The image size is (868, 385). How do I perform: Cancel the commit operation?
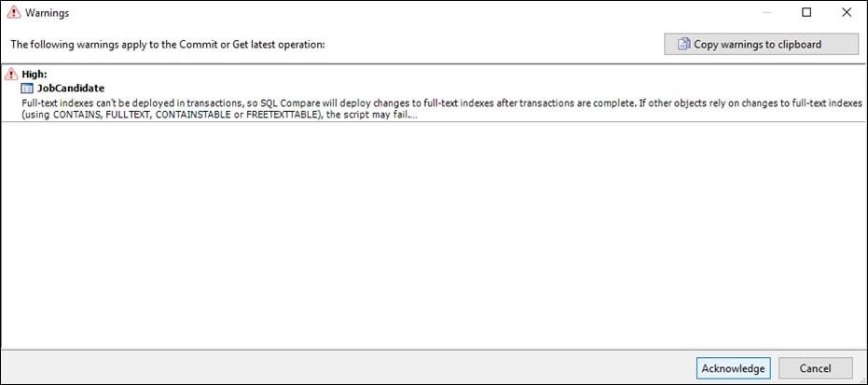click(815, 368)
